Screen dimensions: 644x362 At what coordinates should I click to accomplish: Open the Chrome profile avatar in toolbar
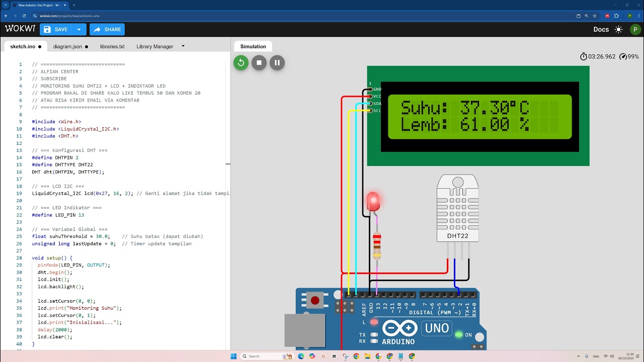click(x=629, y=16)
